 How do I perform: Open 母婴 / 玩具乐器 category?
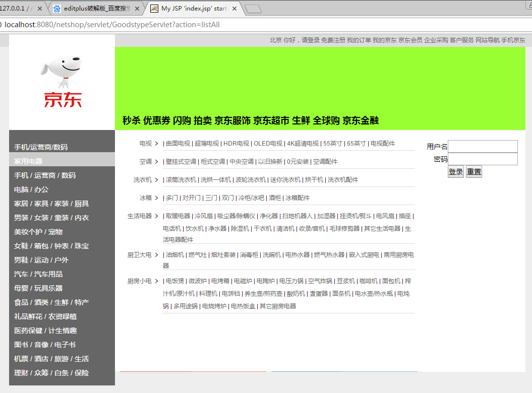38,288
